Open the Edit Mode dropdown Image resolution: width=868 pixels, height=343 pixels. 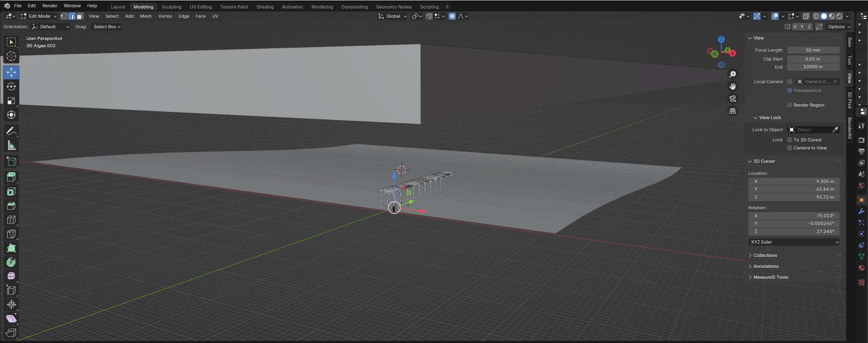click(39, 16)
